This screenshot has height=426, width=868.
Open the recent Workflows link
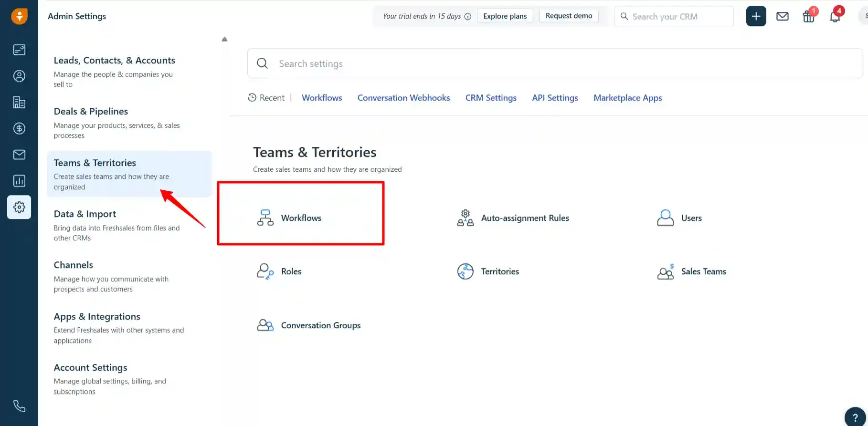coord(322,97)
